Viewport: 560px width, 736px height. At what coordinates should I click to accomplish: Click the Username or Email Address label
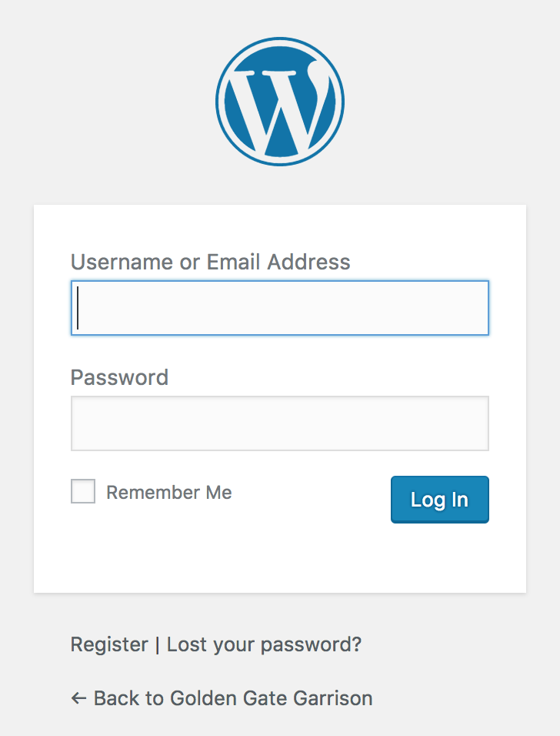(x=209, y=262)
